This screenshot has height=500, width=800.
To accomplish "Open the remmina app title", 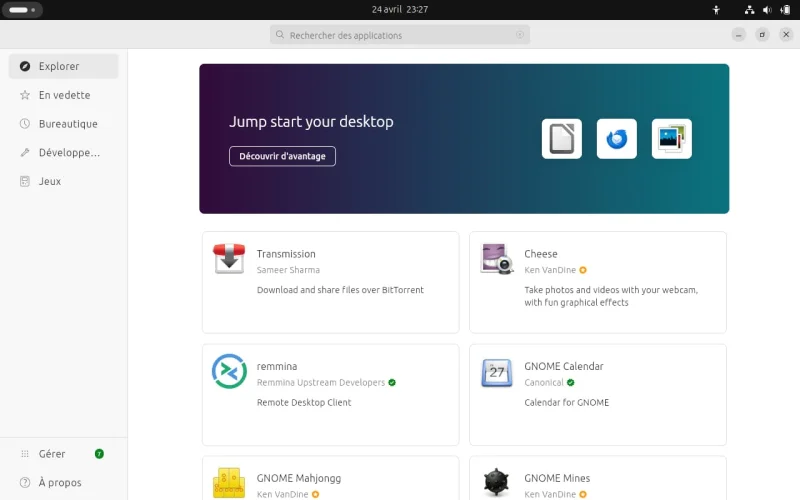I will click(x=277, y=366).
